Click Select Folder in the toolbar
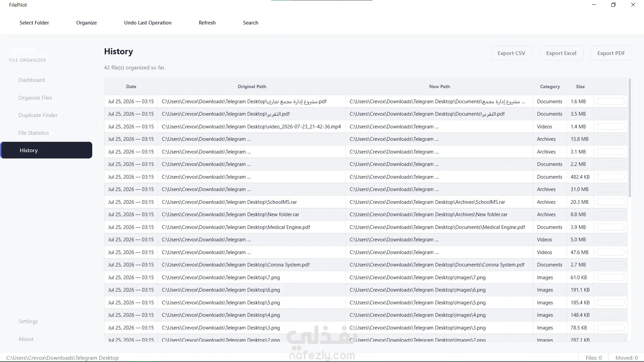The width and height of the screenshot is (644, 362). pyautogui.click(x=34, y=23)
